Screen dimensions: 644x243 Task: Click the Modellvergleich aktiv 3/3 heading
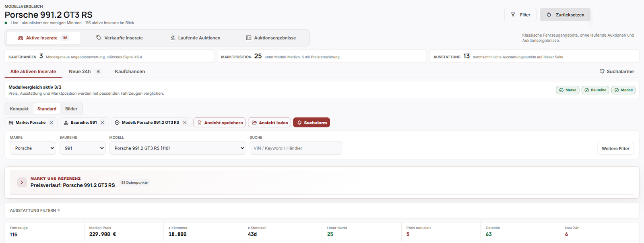[35, 87]
